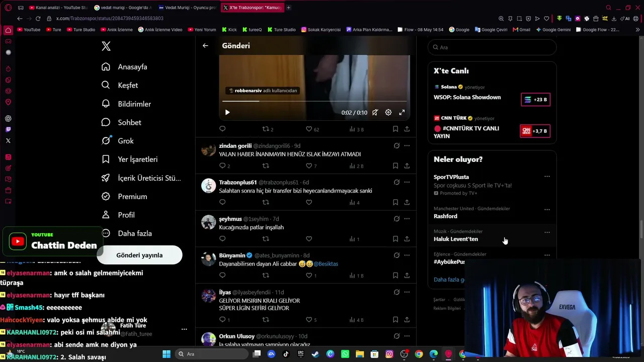Viewport: 644px width, 362px height.
Task: Bookmark zindan gorili's post
Action: (x=395, y=166)
